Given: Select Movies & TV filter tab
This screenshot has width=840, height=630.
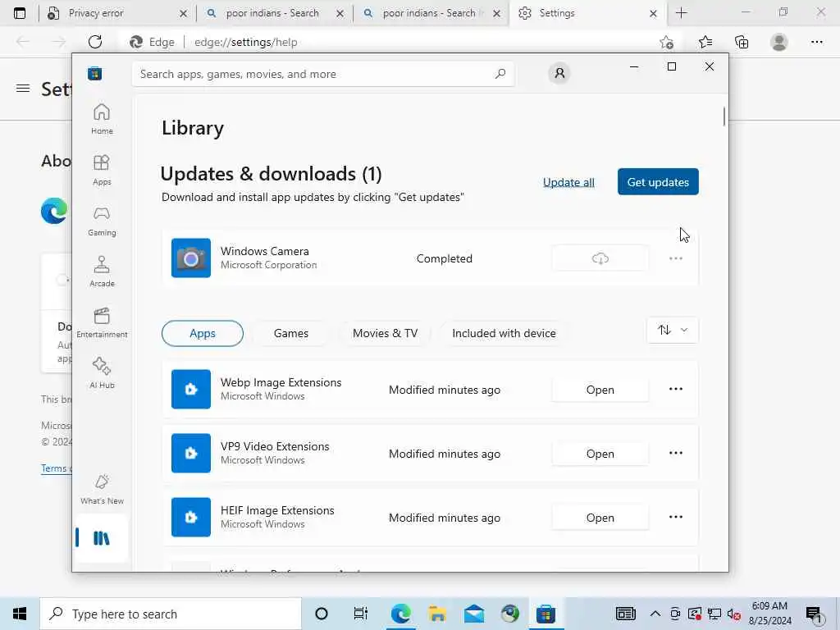Looking at the screenshot, I should (x=385, y=333).
